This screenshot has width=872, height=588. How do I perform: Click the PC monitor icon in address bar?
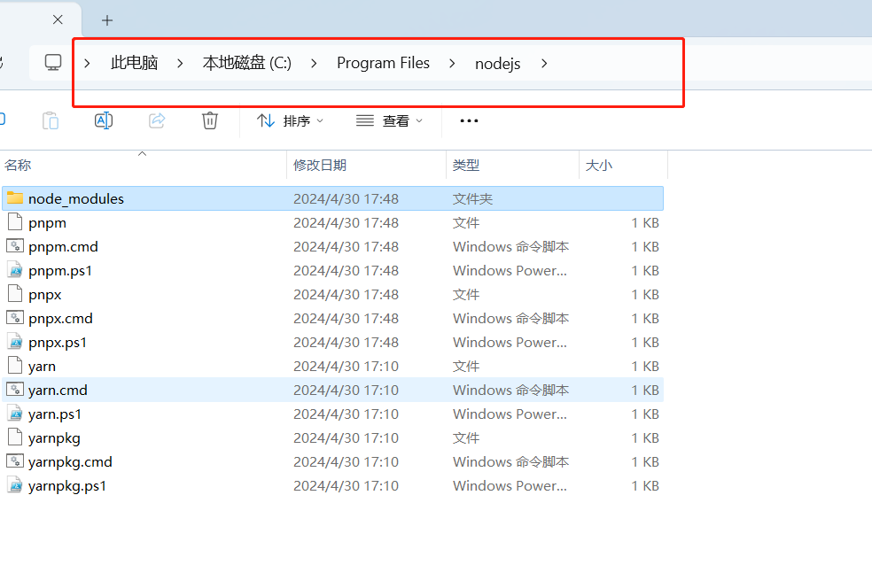tap(53, 62)
